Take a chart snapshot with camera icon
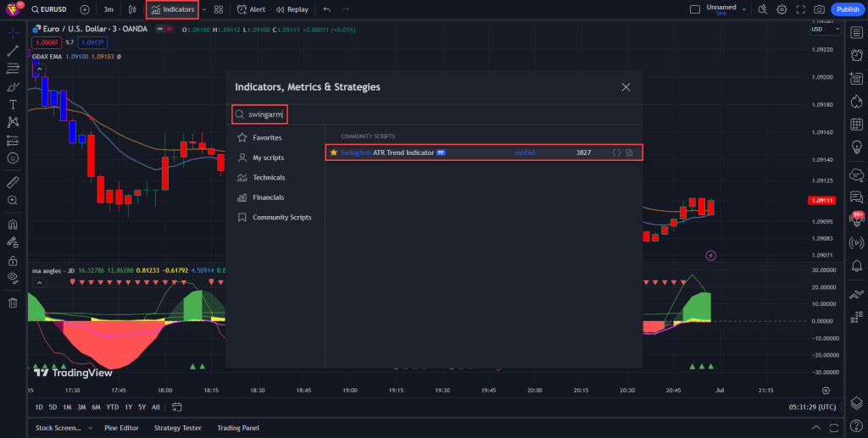The width and height of the screenshot is (868, 438). [x=820, y=9]
